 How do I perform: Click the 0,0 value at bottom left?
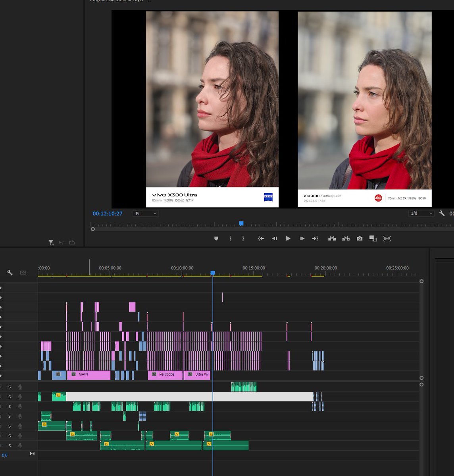pyautogui.click(x=5, y=455)
